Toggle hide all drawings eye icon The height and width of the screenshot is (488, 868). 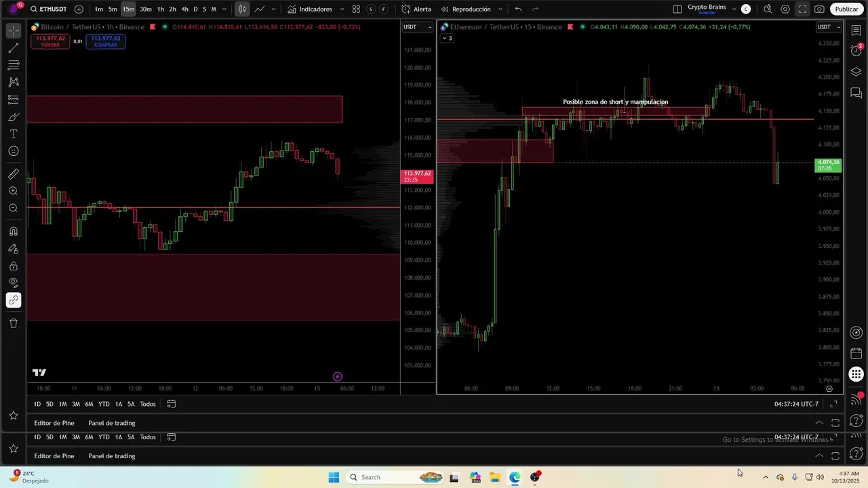click(x=14, y=283)
